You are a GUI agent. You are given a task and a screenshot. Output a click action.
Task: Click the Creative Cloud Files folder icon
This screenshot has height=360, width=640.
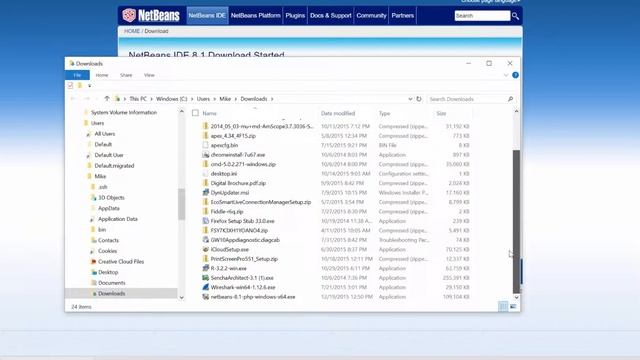[93, 261]
